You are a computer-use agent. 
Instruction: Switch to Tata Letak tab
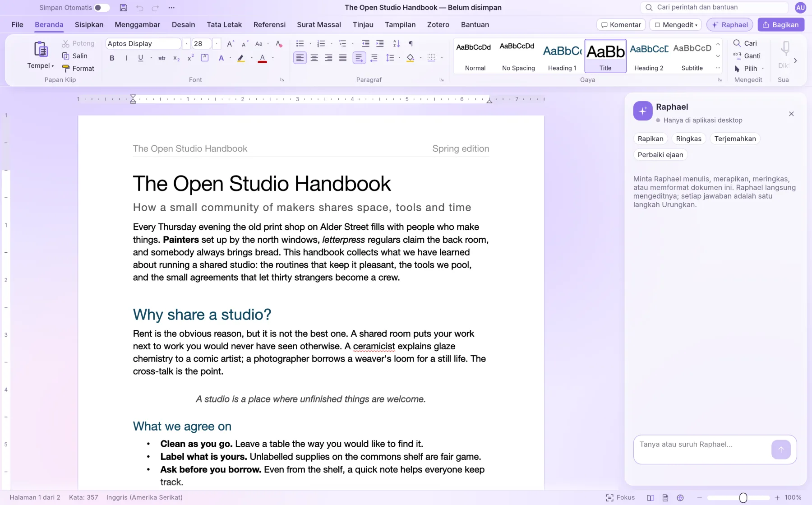pyautogui.click(x=224, y=25)
